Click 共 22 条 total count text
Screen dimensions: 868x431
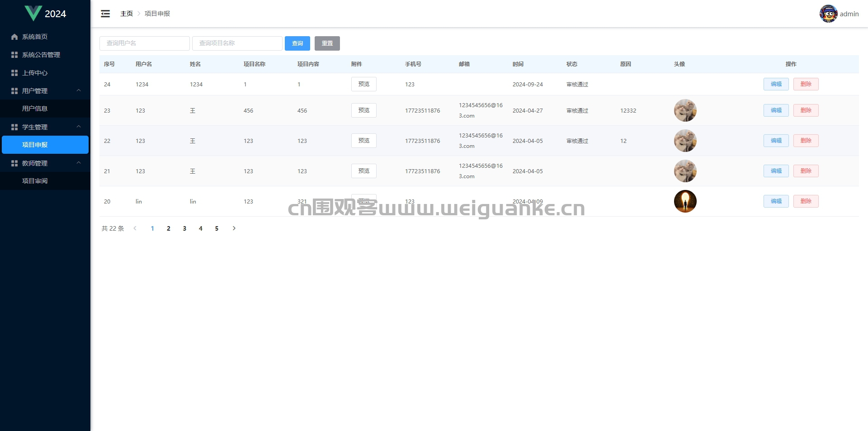pos(113,228)
